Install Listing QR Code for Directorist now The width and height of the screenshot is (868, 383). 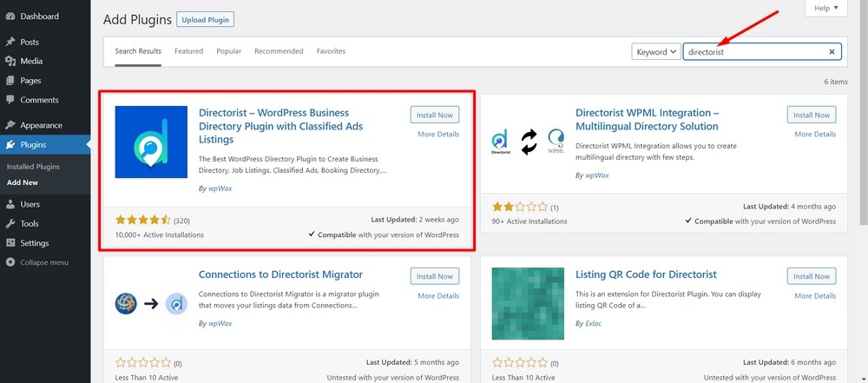coord(812,276)
